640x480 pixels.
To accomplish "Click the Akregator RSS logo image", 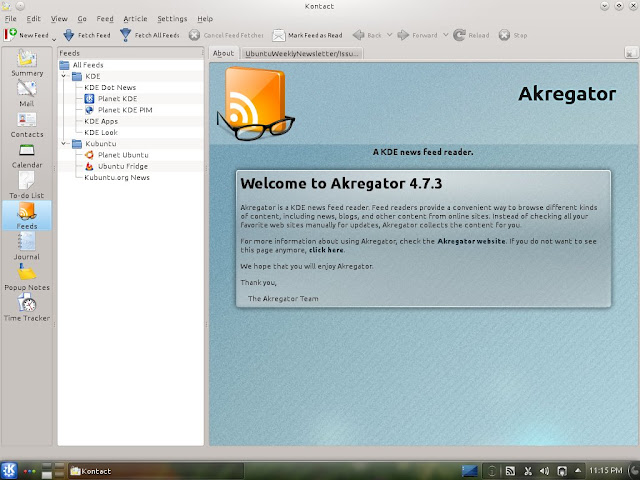I will click(x=255, y=103).
